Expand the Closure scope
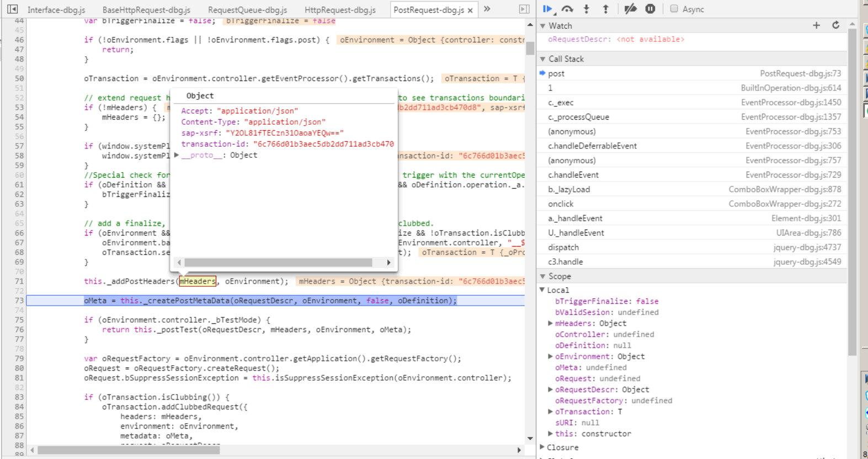 542,447
